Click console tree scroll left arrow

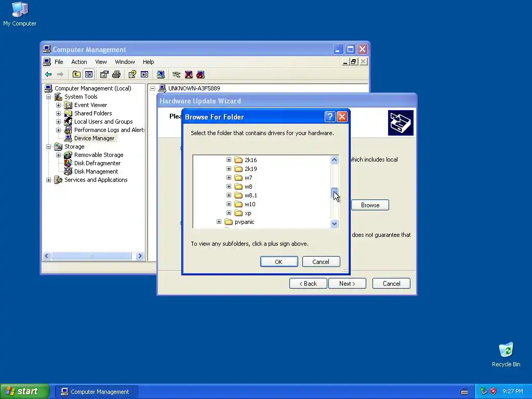[x=47, y=256]
